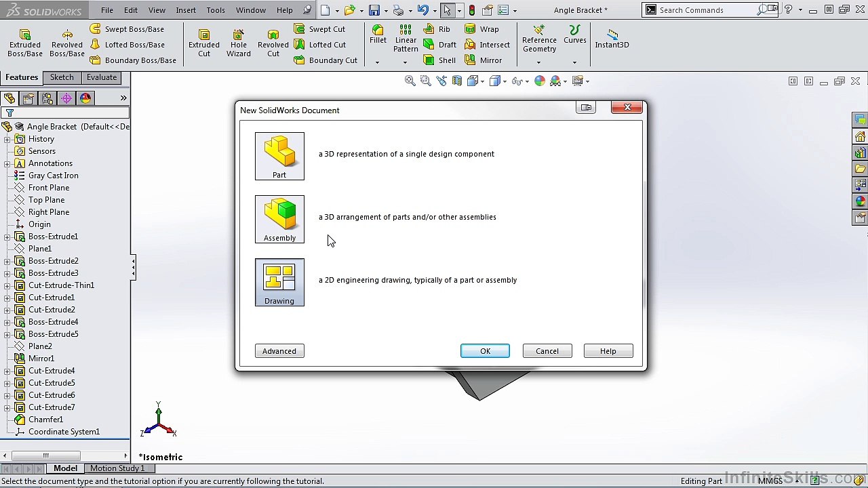Open the Save toolbar button
This screenshot has width=868, height=488.
(374, 10)
